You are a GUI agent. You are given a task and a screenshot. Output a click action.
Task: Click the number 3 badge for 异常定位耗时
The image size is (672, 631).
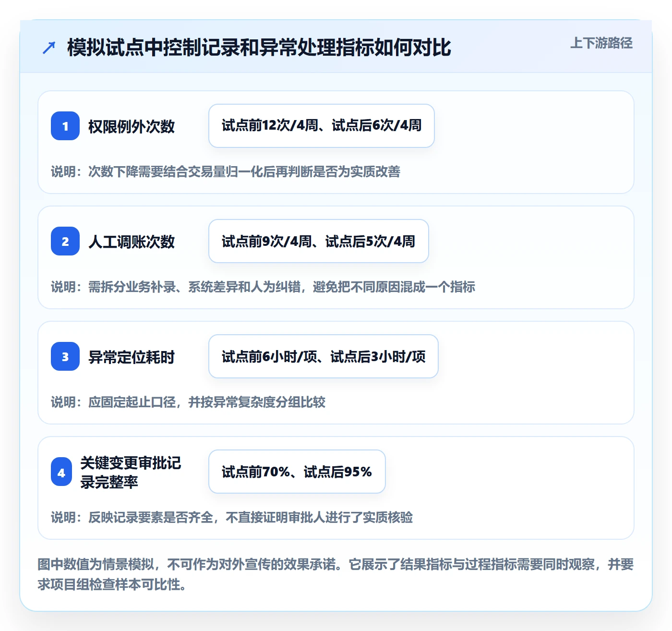pyautogui.click(x=65, y=356)
